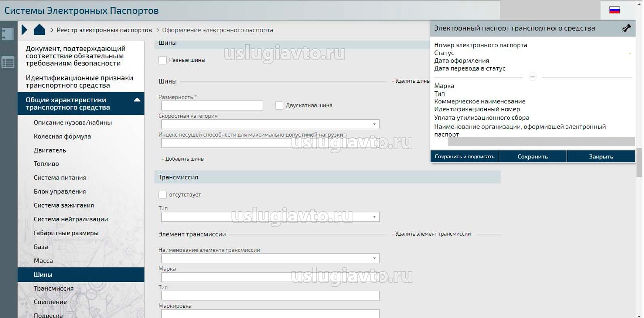Screen dimensions: 644x318
Task: Click the '+ Добавить шины' link
Action: [x=183, y=159]
